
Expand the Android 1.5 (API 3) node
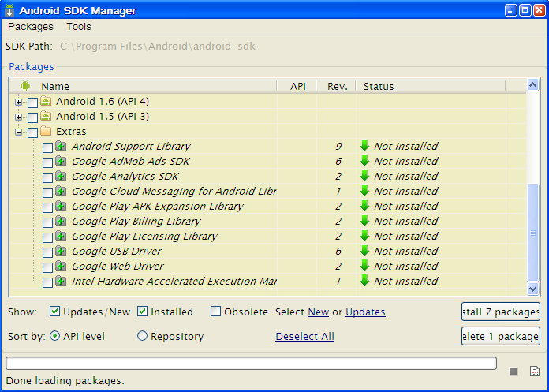click(19, 118)
